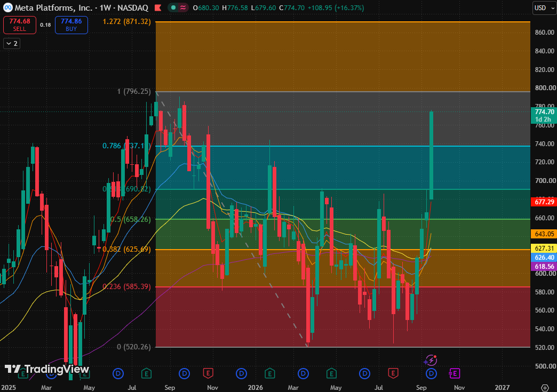Click the Meta Platforms logo icon
The height and width of the screenshot is (392, 557).
point(7,7)
